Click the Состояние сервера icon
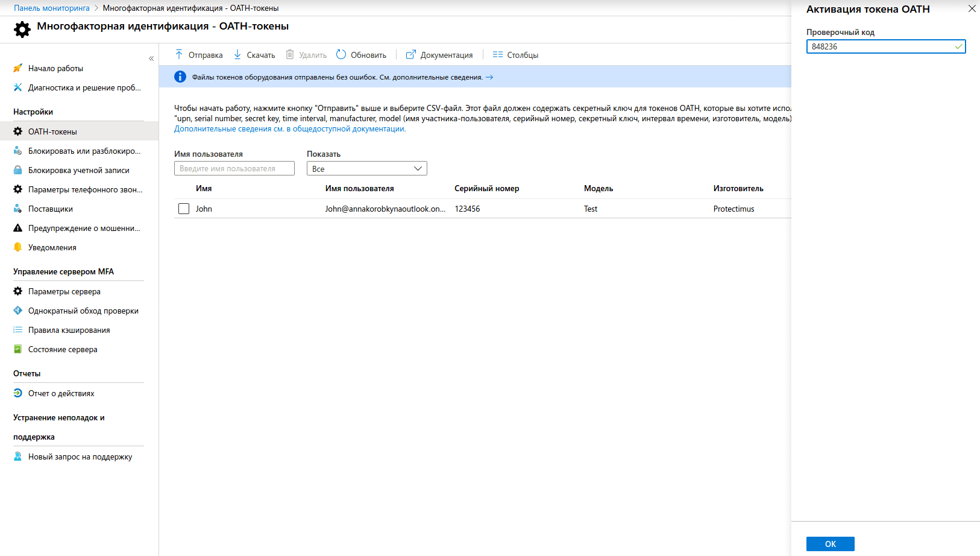 17,349
